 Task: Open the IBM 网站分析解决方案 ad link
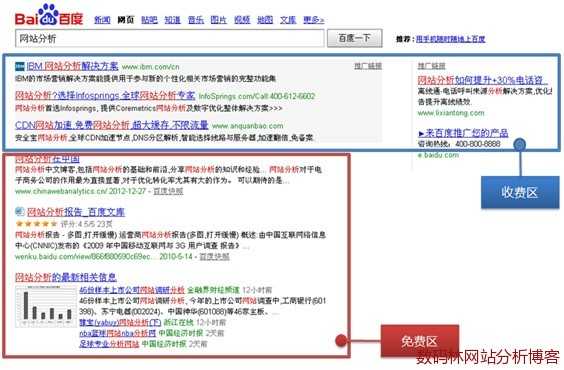[x=72, y=66]
